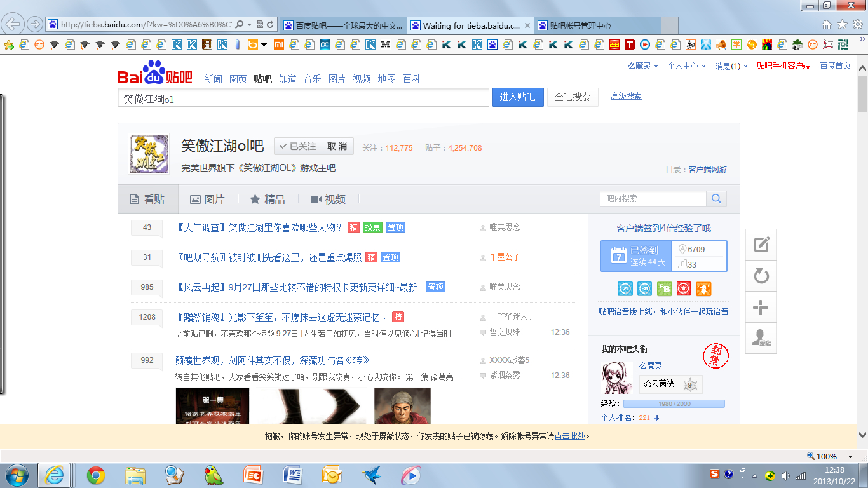The height and width of the screenshot is (488, 868).
Task: Open the green B badge icon under sign-in
Action: (x=664, y=289)
